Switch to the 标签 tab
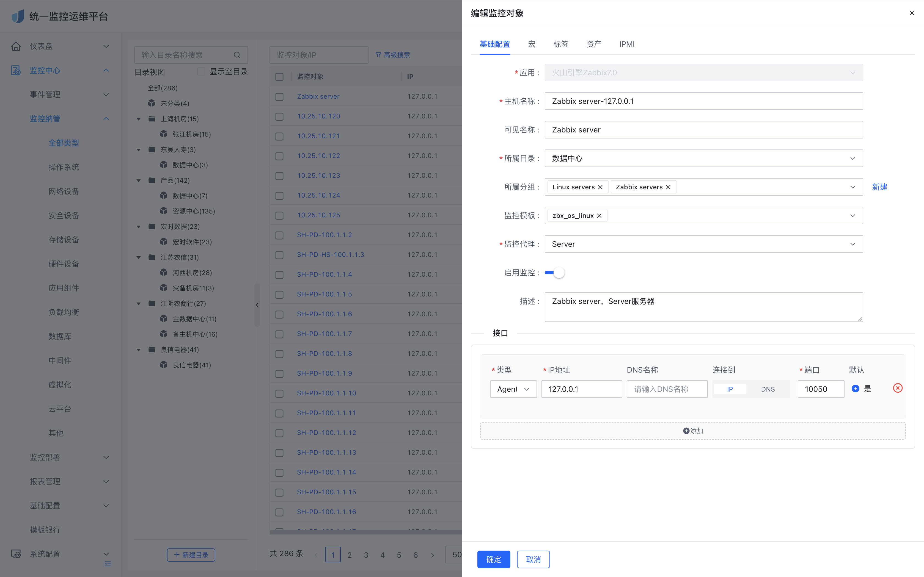 point(560,44)
